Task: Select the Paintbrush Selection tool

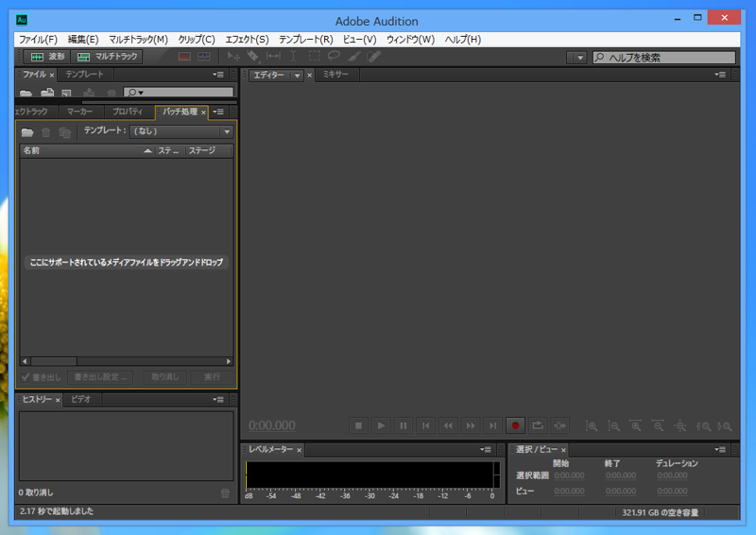Action: point(353,57)
